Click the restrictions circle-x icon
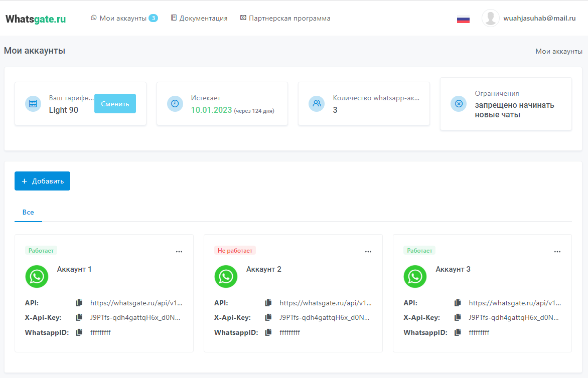Viewport: 588px width, 378px height. (459, 104)
